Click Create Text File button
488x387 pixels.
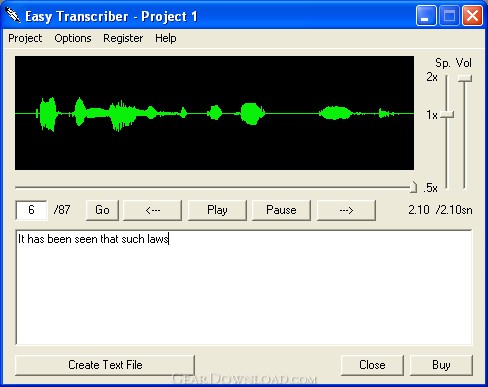105,365
